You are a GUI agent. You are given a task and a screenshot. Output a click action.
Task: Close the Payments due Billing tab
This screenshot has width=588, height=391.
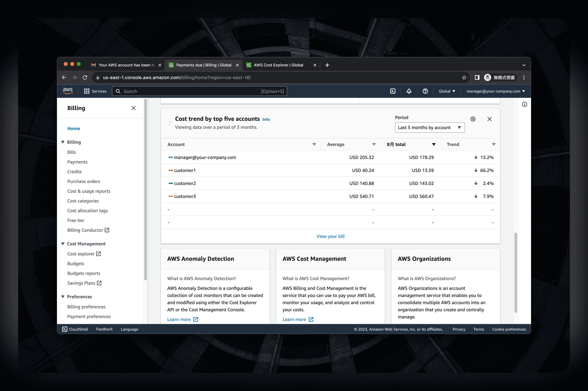coord(237,65)
